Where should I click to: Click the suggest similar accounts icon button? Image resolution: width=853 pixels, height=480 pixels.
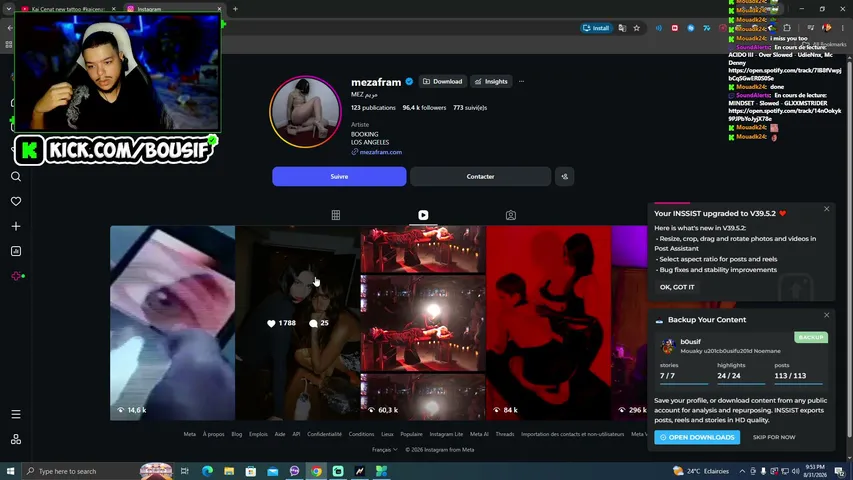click(565, 176)
